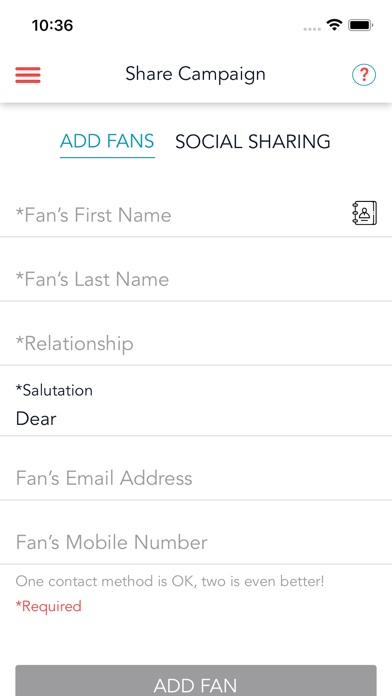
Task: Tap the 10:36 clock in status bar
Action: [x=52, y=26]
